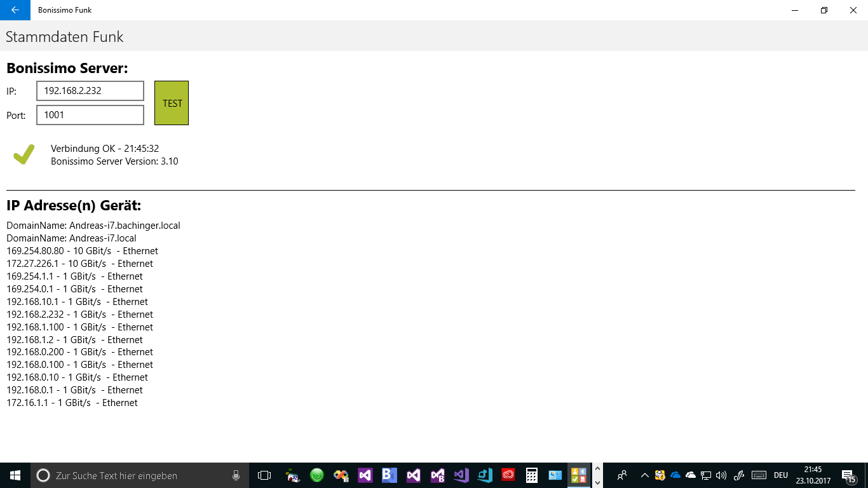Select the 192.168.1.100 address row
This screenshot has width=868, height=488.
79,327
